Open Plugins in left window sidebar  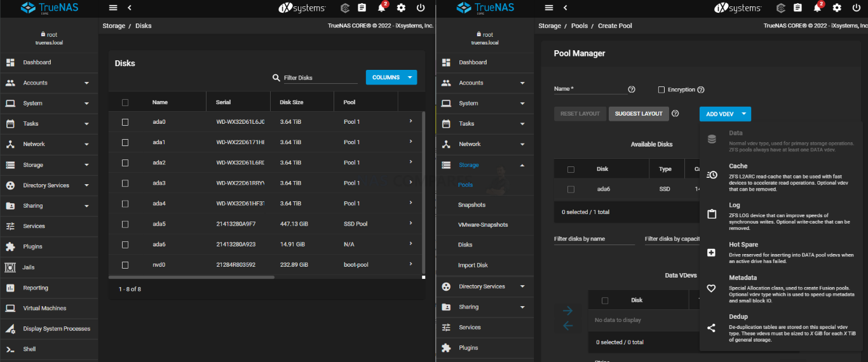point(49,246)
